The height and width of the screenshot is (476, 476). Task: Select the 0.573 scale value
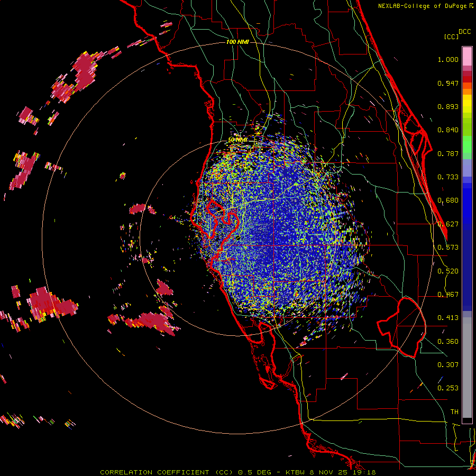pyautogui.click(x=448, y=248)
